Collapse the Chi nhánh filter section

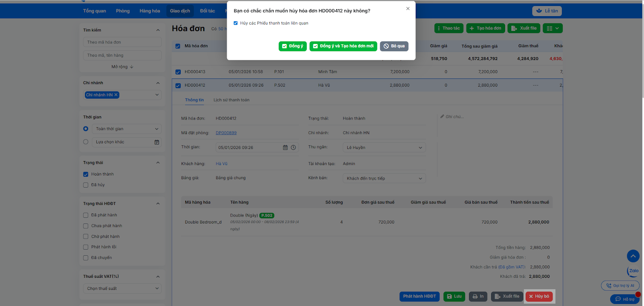click(158, 83)
